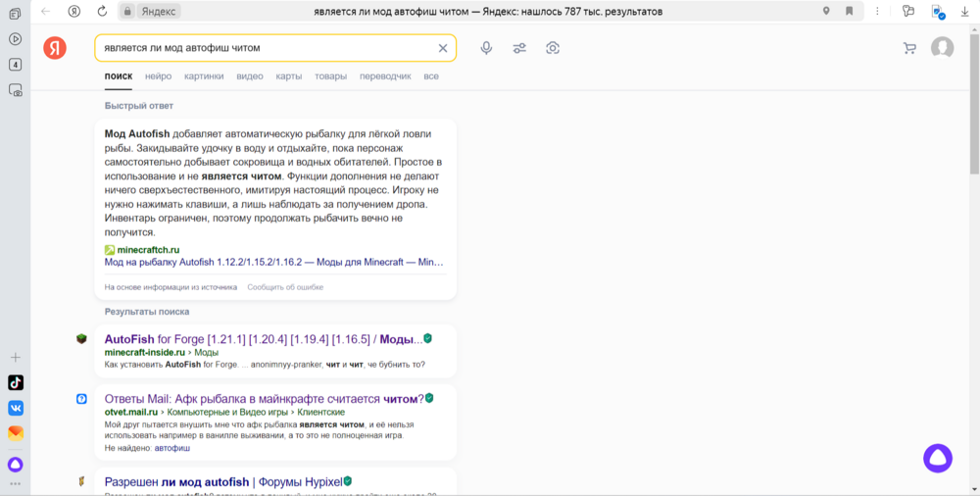The image size is (980, 496).
Task: Open the tabs panel icon in sidebar
Action: (15, 13)
